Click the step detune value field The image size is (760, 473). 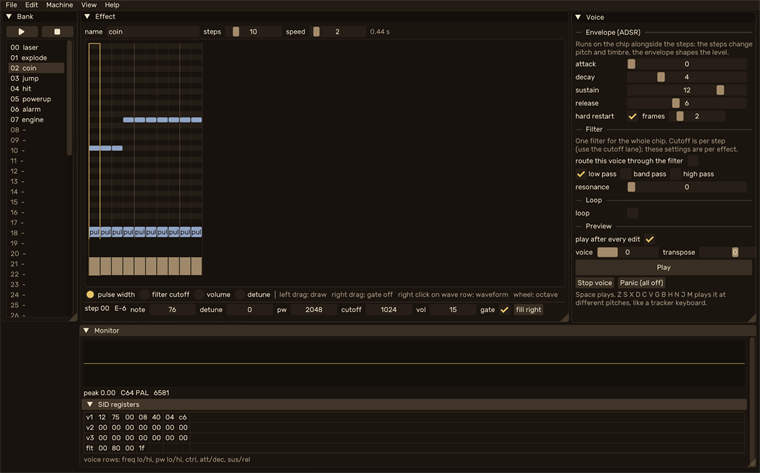point(250,310)
